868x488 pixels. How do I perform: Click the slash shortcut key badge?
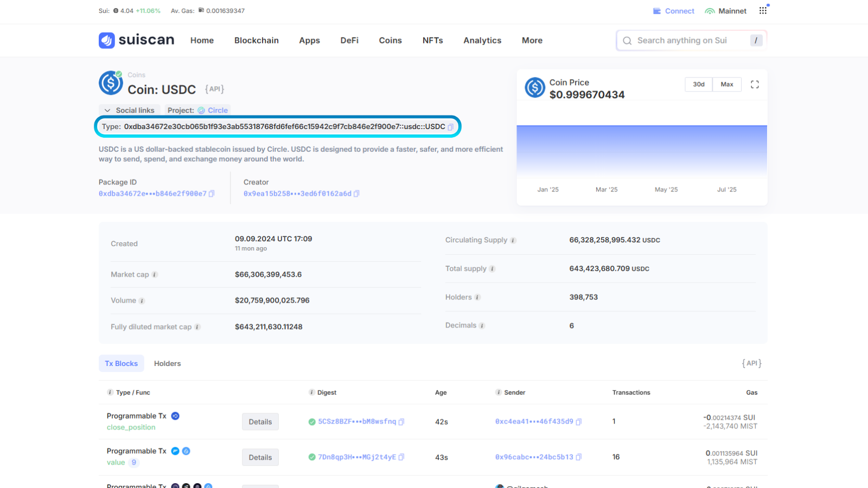(756, 41)
